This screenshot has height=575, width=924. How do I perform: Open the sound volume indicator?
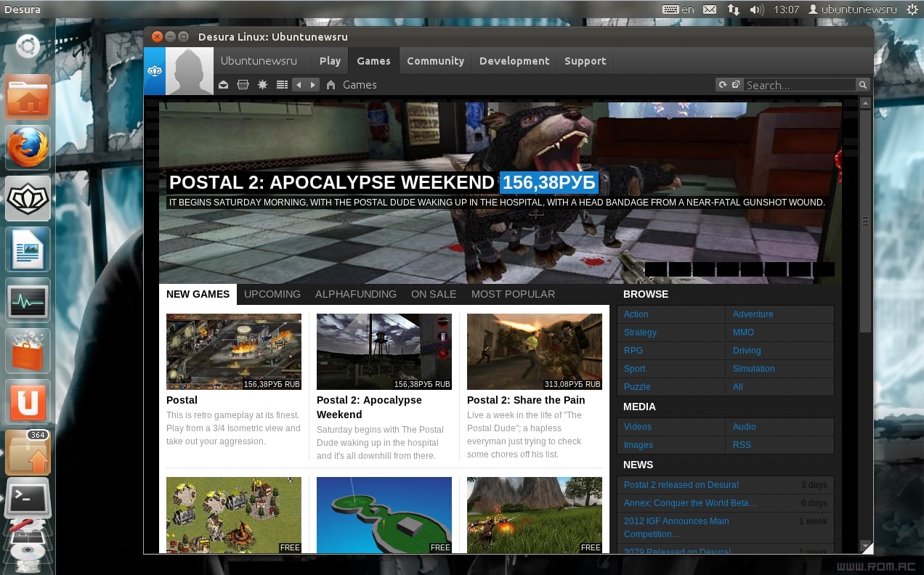tap(757, 9)
